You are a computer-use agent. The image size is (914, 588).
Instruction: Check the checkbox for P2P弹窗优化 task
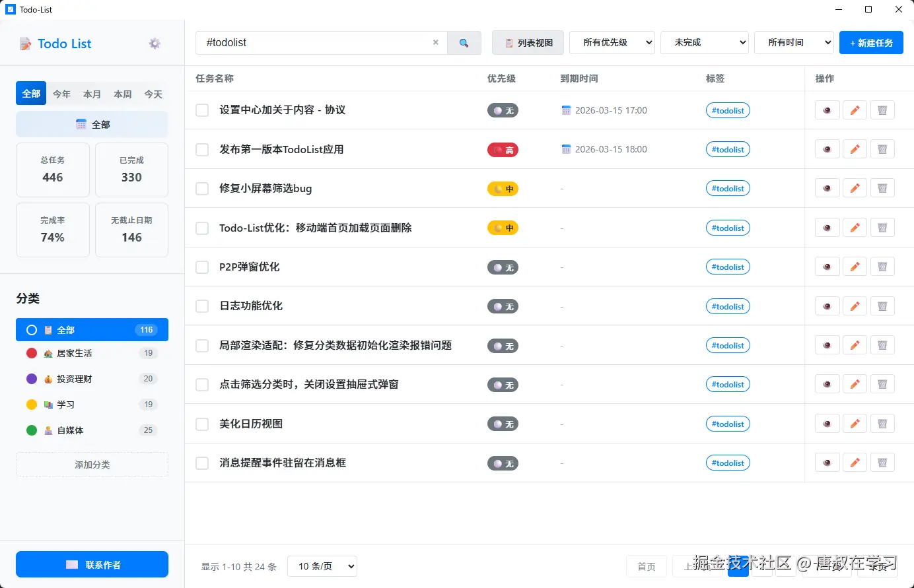coord(201,267)
